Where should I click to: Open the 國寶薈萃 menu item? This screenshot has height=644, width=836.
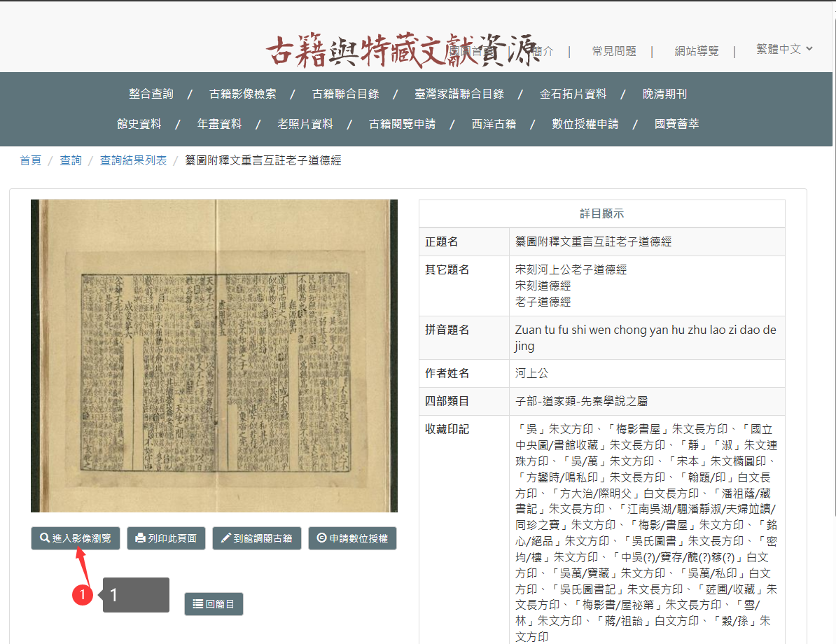676,124
